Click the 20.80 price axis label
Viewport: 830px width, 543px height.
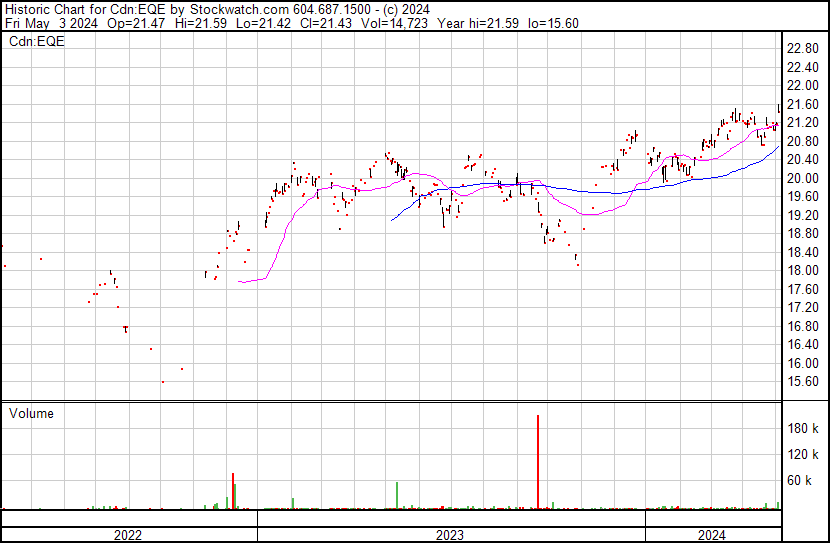click(802, 141)
